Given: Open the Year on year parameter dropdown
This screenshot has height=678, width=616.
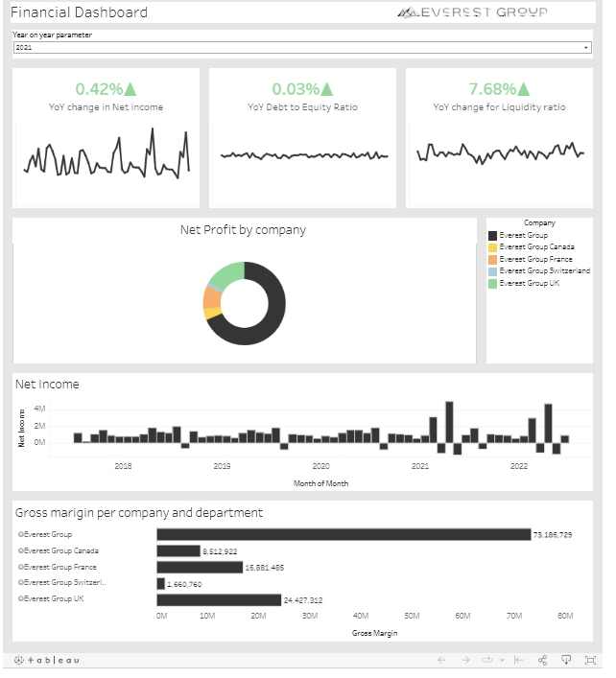Looking at the screenshot, I should click(302, 48).
